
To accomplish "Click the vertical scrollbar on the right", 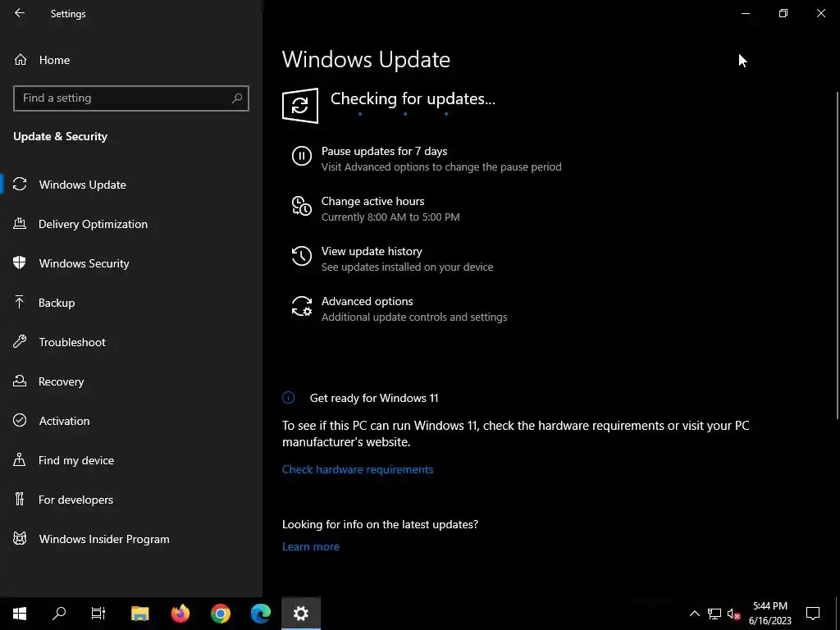I will pyautogui.click(x=838, y=255).
